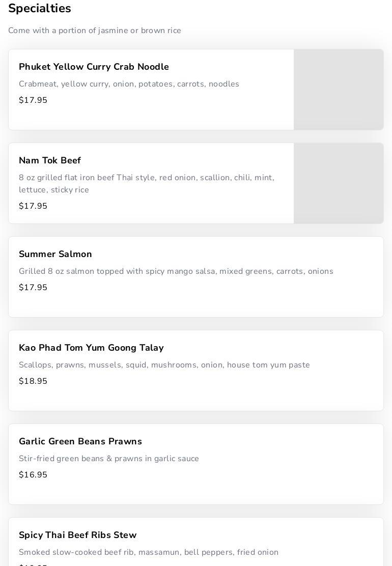This screenshot has width=392, height=566.
Task: Click the spicy mango salsa salmon description
Action: coord(176,271)
